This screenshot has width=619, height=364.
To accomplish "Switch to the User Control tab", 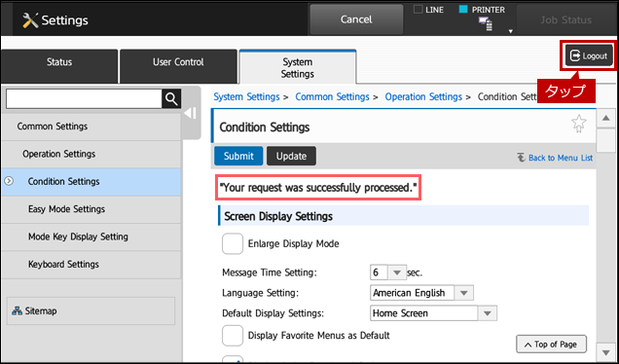I will [x=178, y=66].
